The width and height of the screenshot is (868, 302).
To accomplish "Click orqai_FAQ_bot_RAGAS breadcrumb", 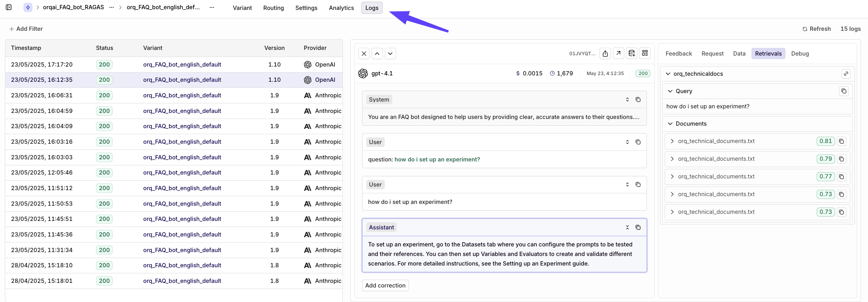I will tap(74, 7).
